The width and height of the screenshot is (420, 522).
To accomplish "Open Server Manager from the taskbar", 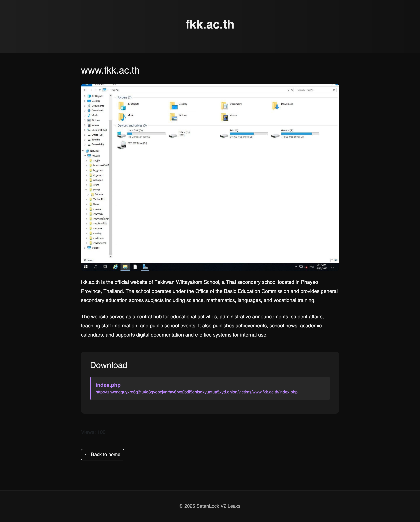I will [x=145, y=267].
